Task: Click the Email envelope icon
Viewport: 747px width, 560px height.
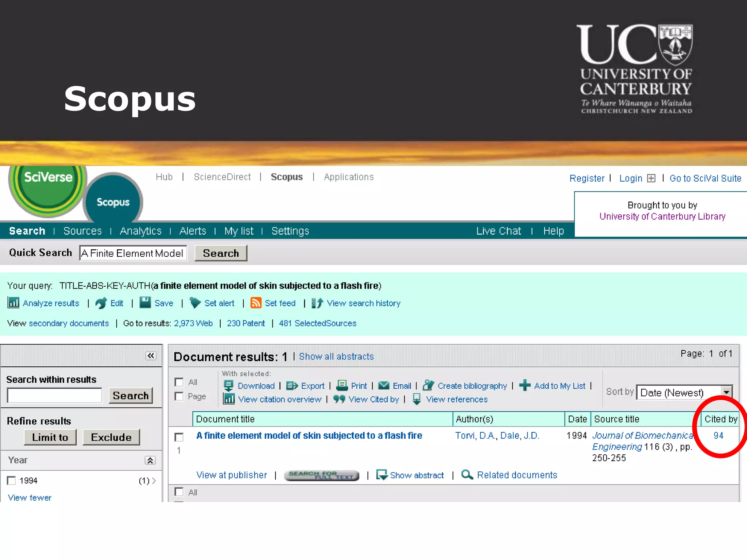Action: (384, 385)
